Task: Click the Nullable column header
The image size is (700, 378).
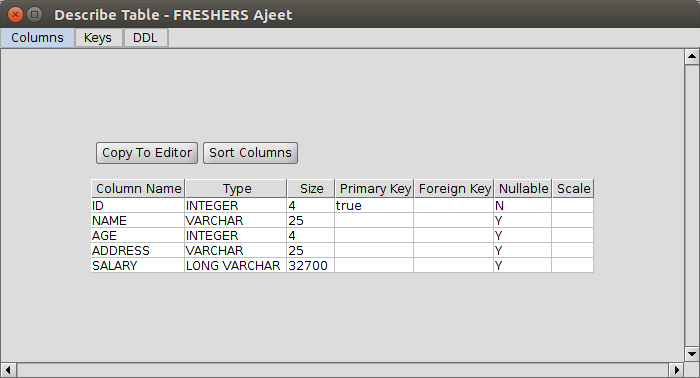Action: pos(523,189)
